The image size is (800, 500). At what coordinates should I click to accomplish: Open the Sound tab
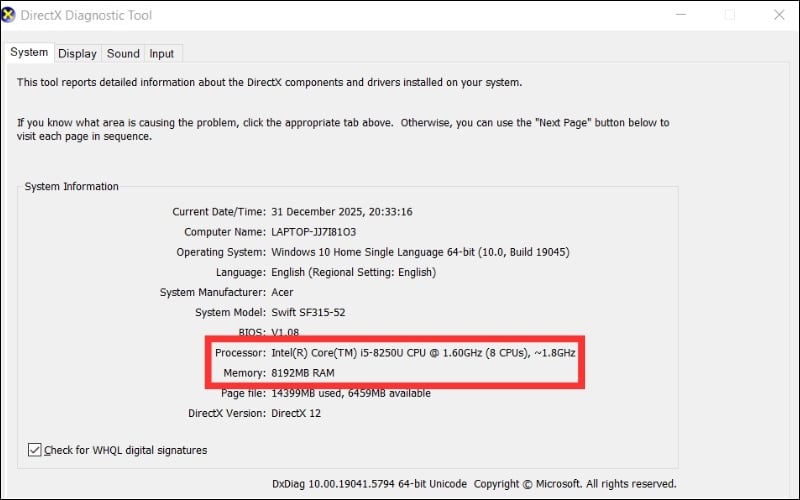click(x=123, y=53)
